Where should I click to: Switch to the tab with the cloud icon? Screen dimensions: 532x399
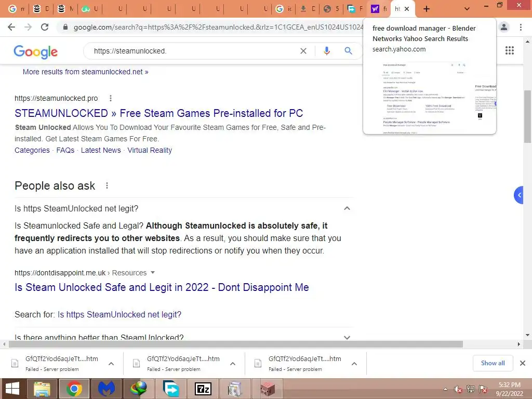point(89,9)
